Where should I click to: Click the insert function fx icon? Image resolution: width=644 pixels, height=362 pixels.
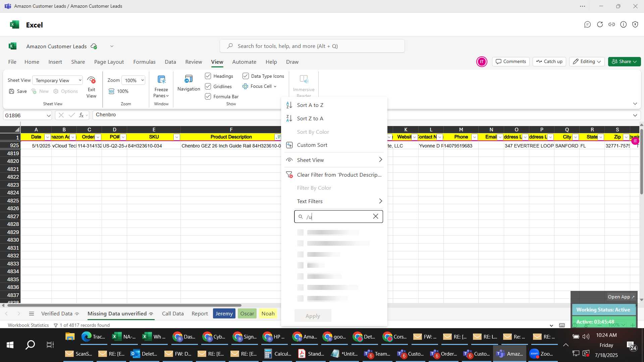81,115
